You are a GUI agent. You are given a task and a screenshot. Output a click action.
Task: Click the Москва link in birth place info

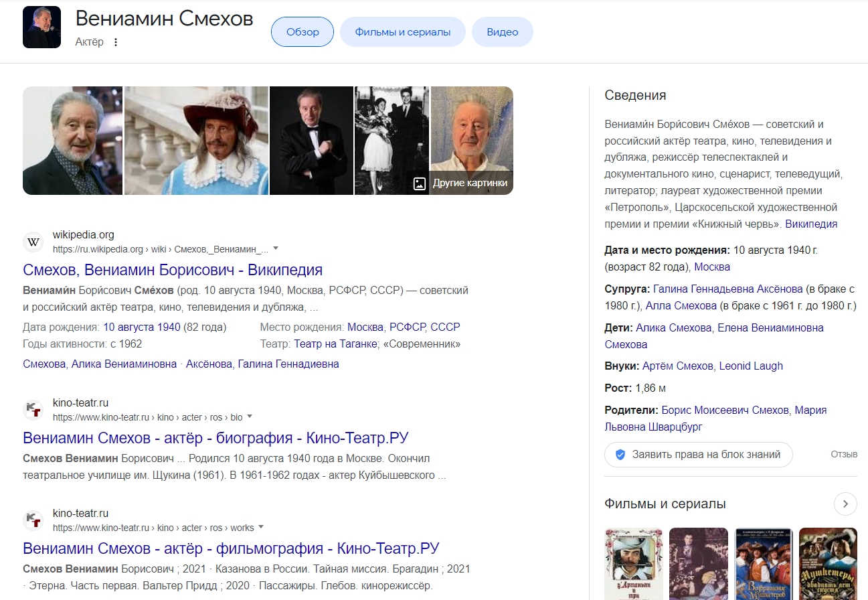pyautogui.click(x=712, y=267)
